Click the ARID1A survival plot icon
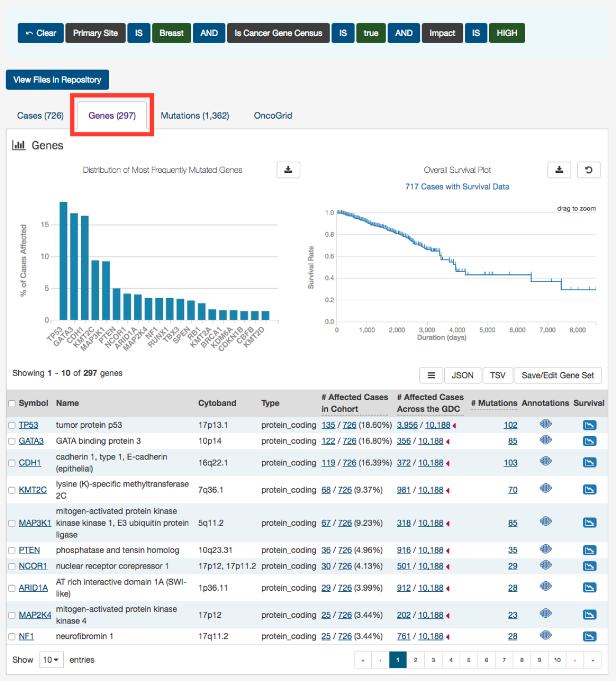The height and width of the screenshot is (681, 616). coord(589,587)
